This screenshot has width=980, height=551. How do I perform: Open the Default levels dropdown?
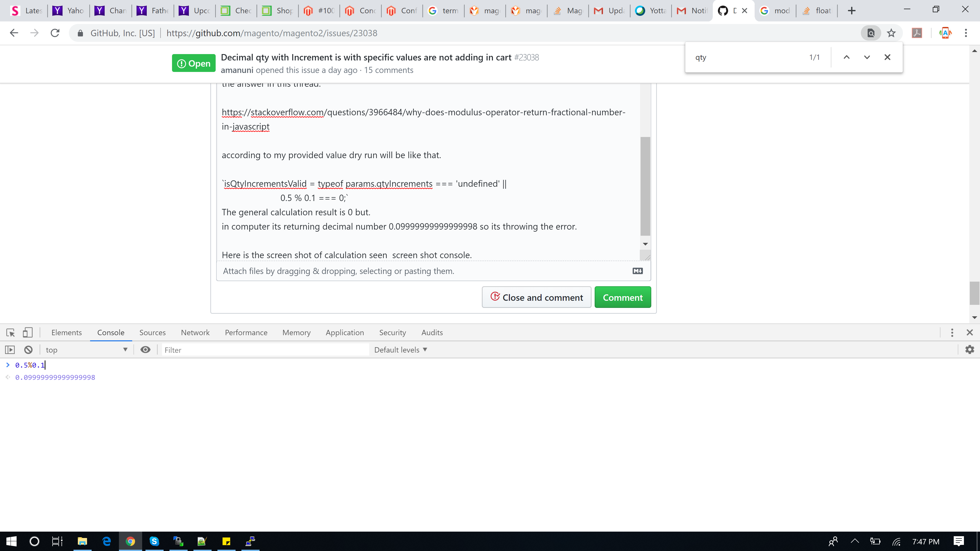(x=400, y=349)
